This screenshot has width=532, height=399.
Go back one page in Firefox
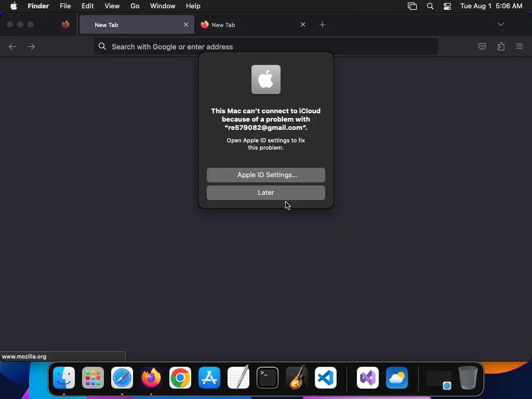(12, 46)
